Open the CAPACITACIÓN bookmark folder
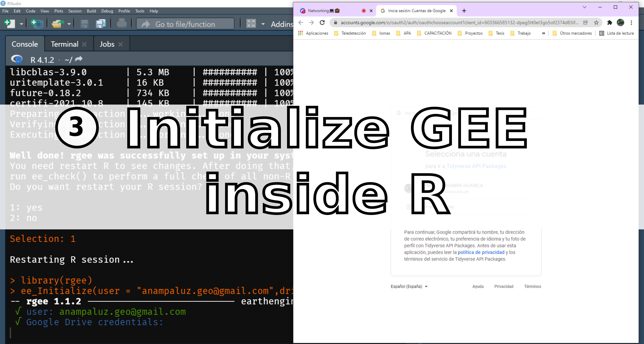Image resolution: width=644 pixels, height=344 pixels. coord(434,33)
